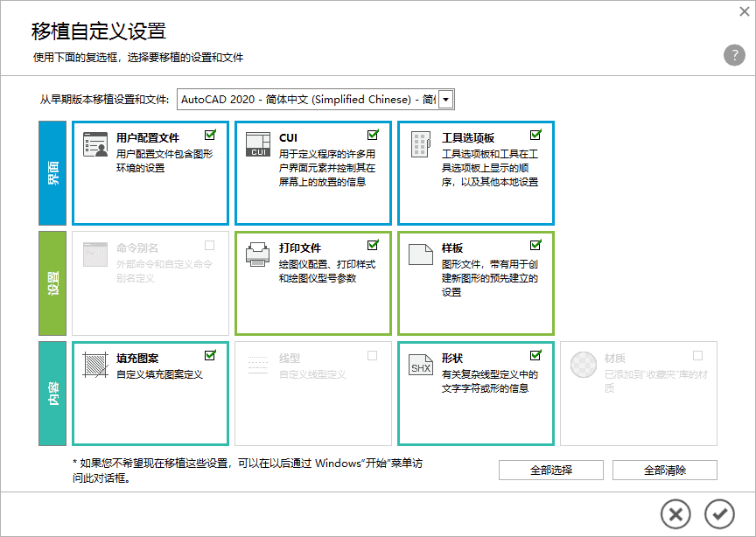Open the AutoCAD 2020 version combo box
Viewport: 756px width, 537px height.
click(307, 100)
